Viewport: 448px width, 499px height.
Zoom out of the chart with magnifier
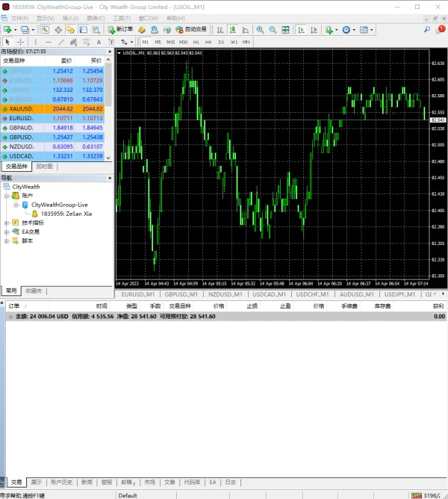(273, 30)
